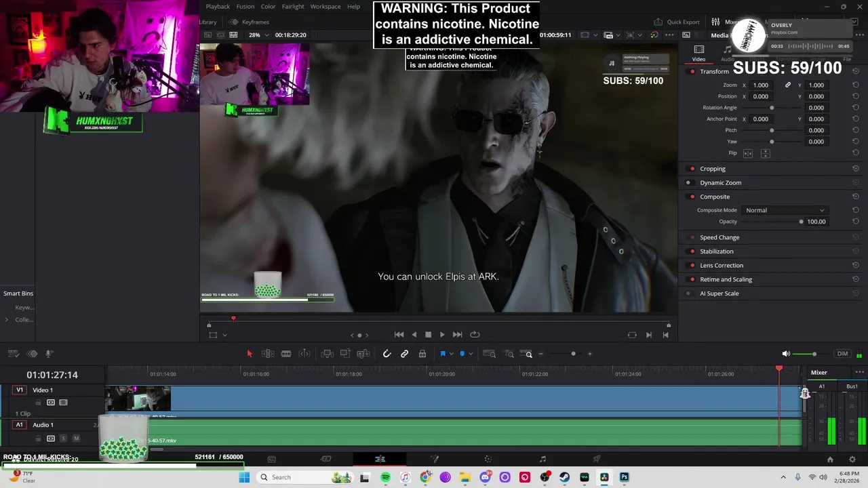Viewport: 868px width, 488px height.
Task: Go to first frame
Action: coord(399,334)
